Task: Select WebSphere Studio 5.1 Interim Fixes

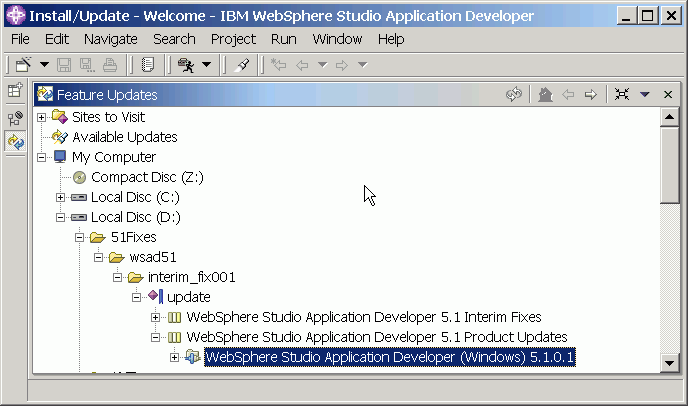Action: tap(364, 317)
